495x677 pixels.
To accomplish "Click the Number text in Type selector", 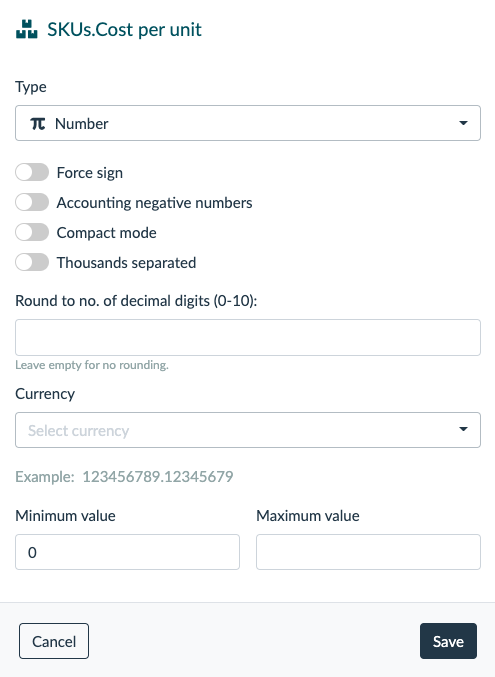I will (x=82, y=124).
